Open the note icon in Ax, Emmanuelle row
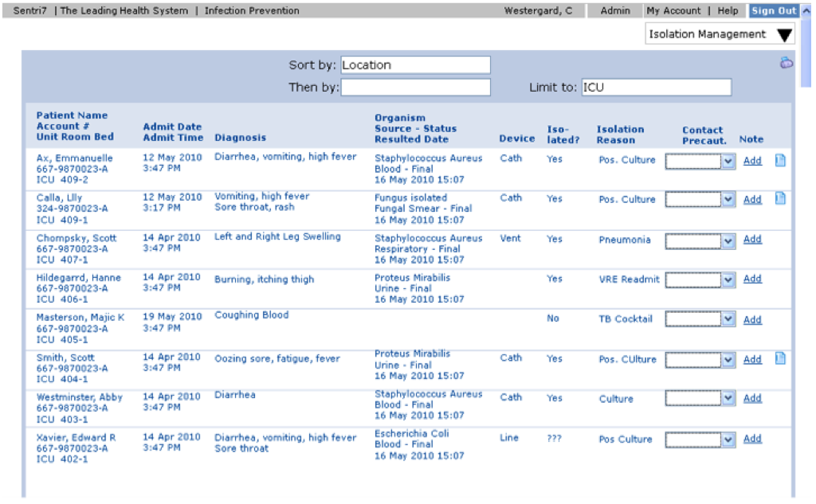 (780, 160)
